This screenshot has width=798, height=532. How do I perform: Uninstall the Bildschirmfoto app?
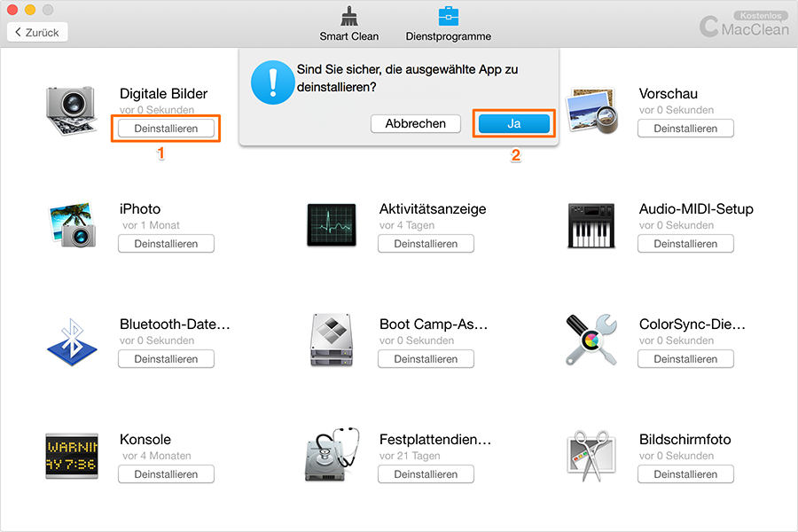[685, 474]
